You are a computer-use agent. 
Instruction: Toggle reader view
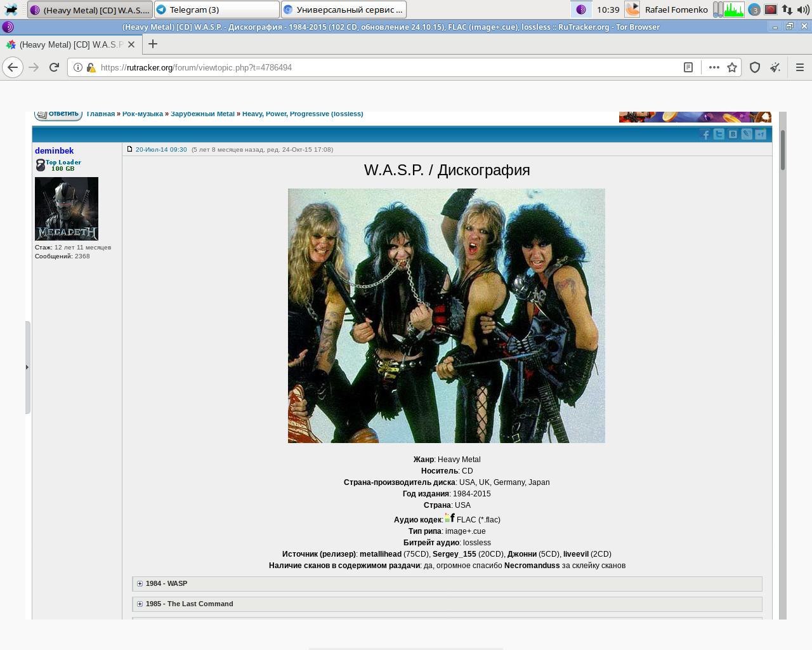pyautogui.click(x=688, y=67)
